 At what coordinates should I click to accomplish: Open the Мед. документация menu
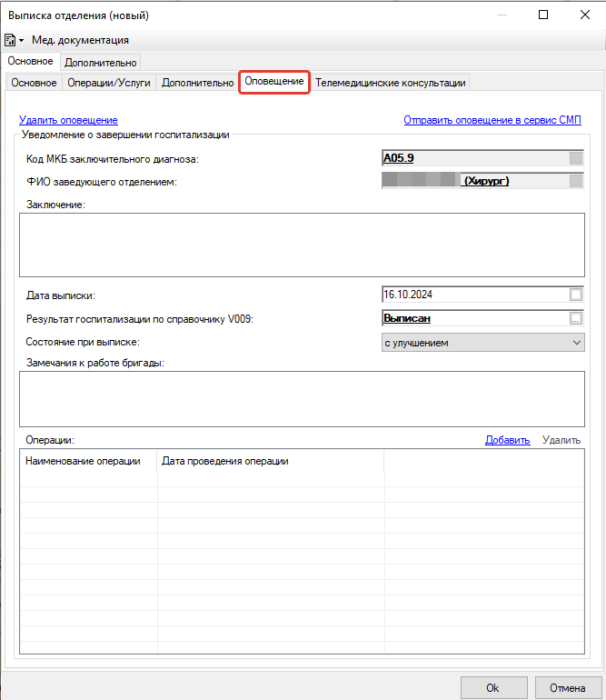point(80,40)
